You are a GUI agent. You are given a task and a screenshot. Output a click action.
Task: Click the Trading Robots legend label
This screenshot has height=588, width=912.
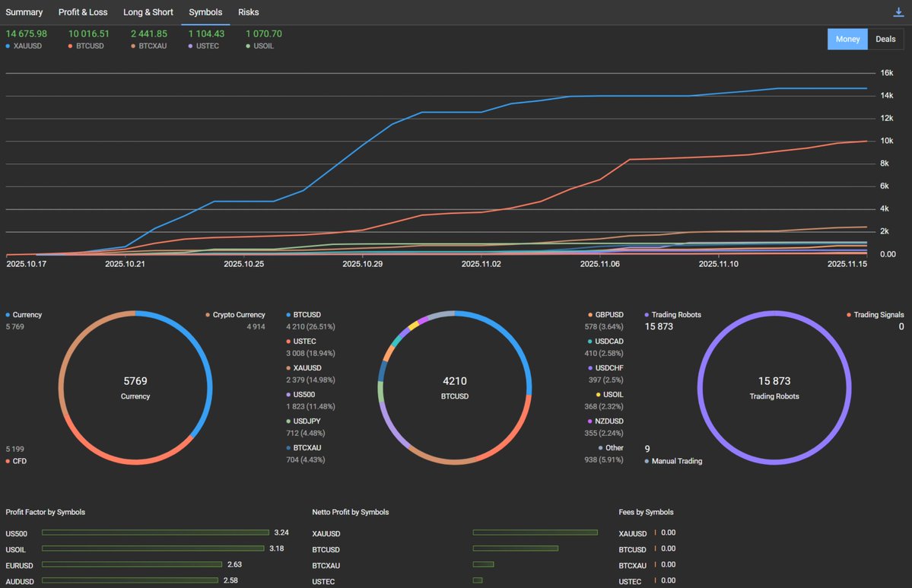[673, 315]
